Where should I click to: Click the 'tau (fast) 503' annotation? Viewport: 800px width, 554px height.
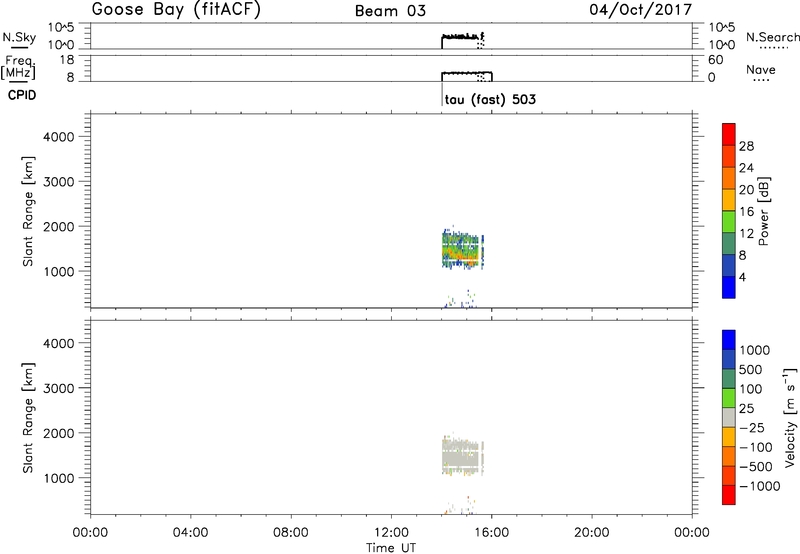tap(490, 99)
